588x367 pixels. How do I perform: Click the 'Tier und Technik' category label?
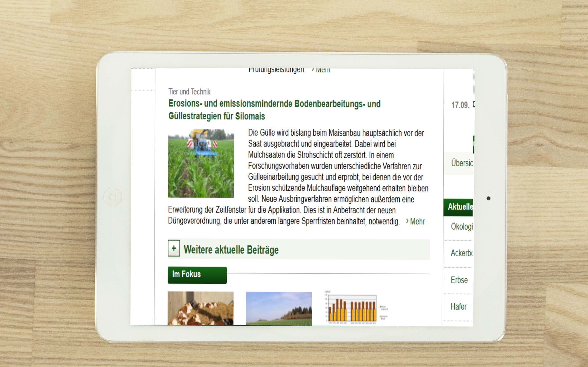[x=189, y=92]
